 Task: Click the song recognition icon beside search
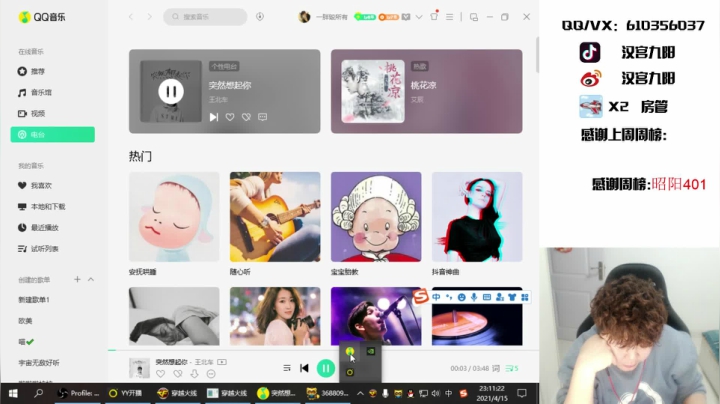[260, 17]
